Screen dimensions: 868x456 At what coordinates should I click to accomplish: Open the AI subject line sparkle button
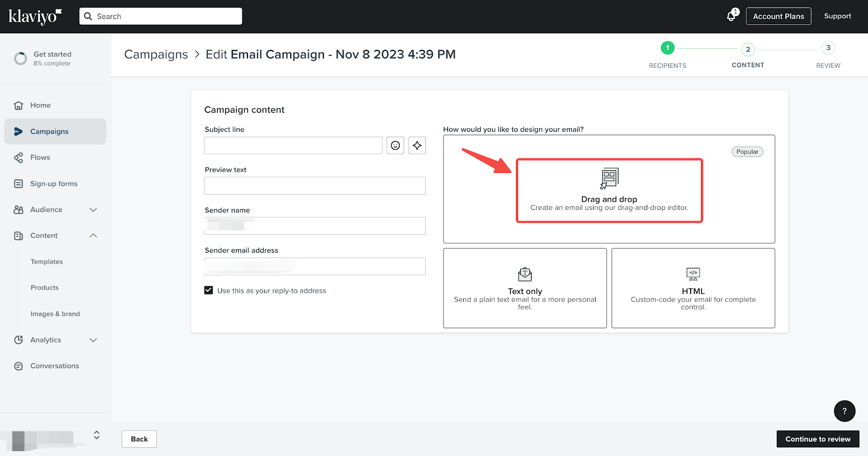point(417,145)
